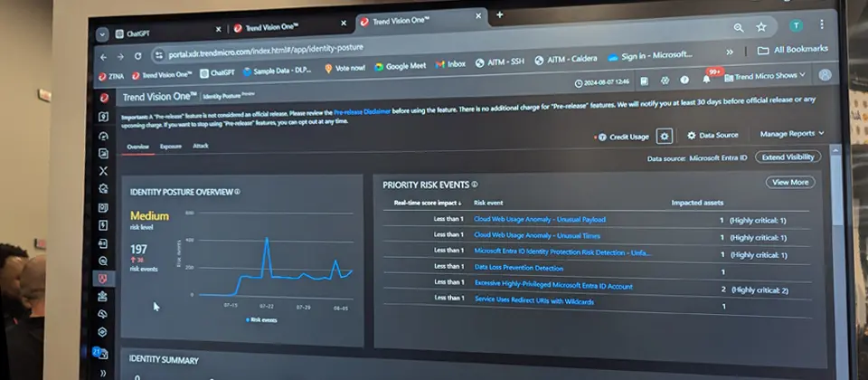Click the browser zoom magnifier icon
868x380 pixels.
point(739,28)
